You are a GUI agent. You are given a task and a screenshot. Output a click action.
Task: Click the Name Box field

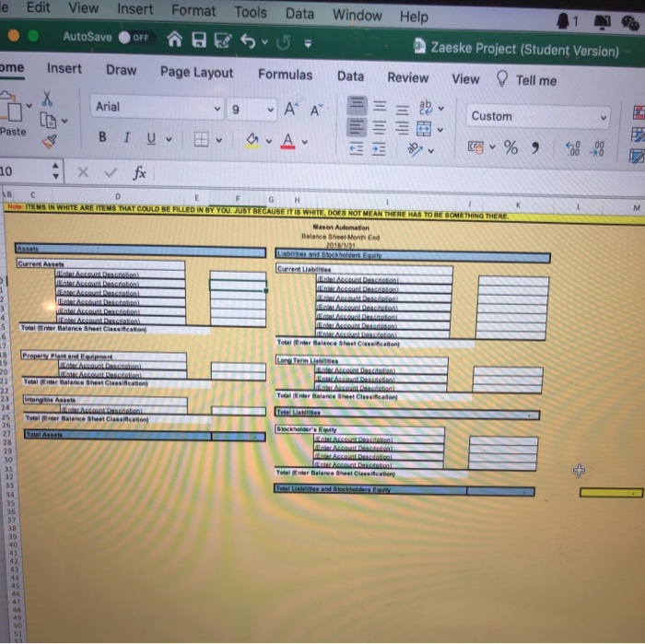tap(25, 171)
